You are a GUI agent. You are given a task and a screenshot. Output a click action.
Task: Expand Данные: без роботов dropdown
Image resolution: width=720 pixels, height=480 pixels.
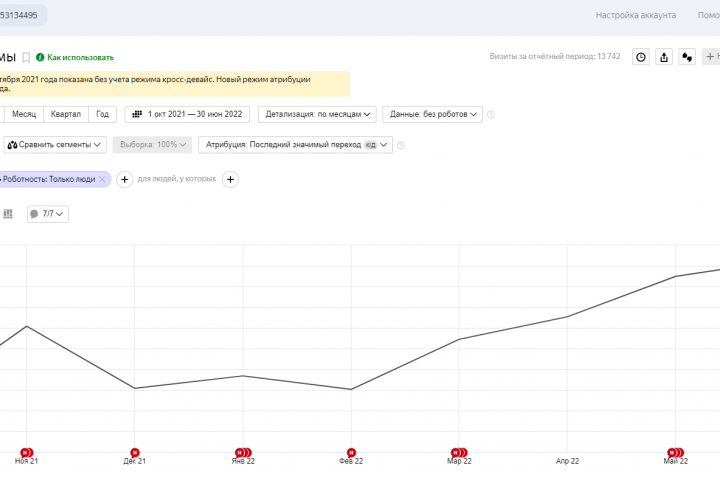433,114
